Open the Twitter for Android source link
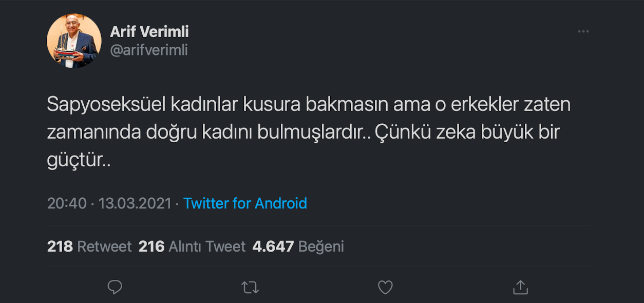Image resolution: width=644 pixels, height=303 pixels. (x=245, y=203)
